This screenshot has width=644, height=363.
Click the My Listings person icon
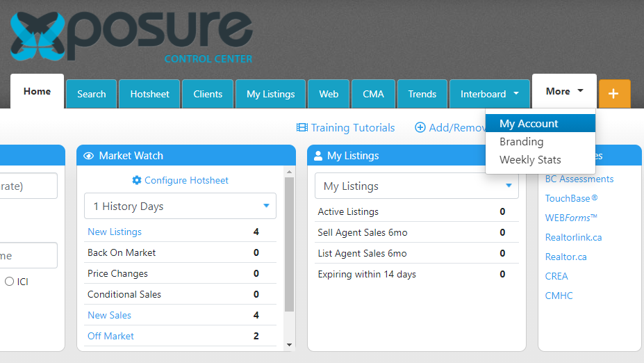pyautogui.click(x=318, y=156)
